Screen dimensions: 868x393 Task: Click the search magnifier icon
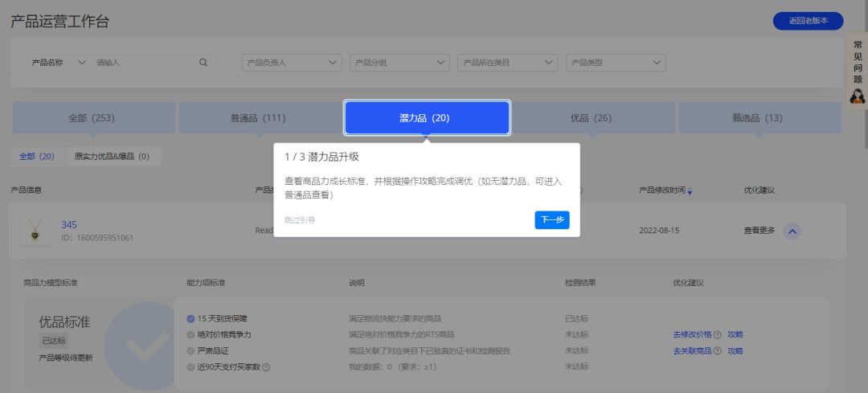(203, 63)
